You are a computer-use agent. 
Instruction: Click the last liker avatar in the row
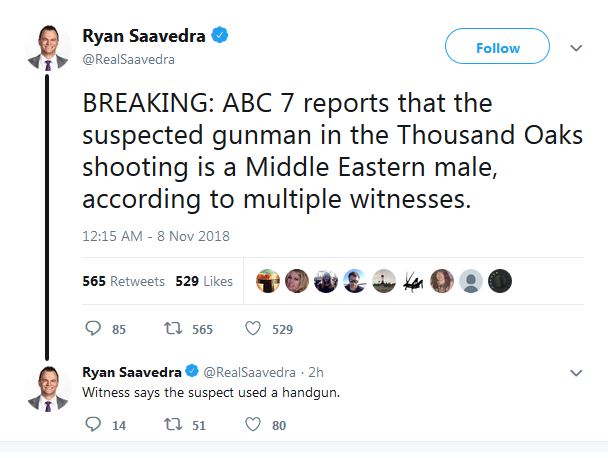(500, 281)
